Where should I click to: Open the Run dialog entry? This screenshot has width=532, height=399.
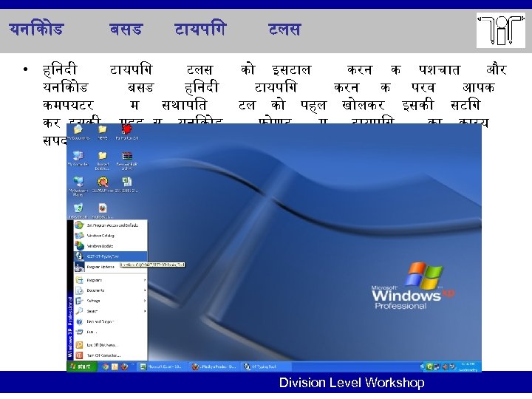pyautogui.click(x=111, y=332)
